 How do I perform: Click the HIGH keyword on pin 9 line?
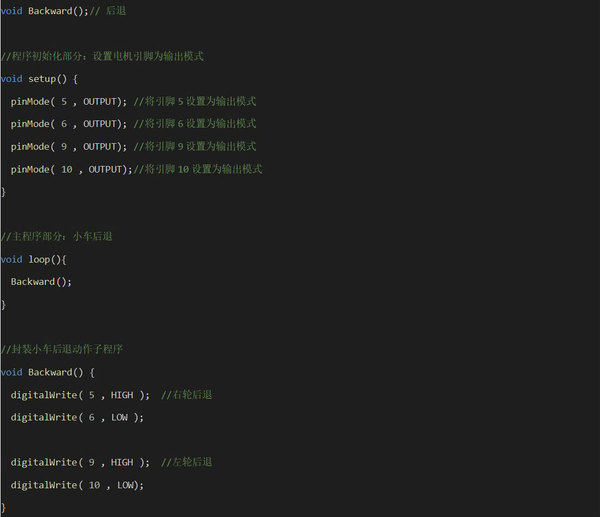coord(122,462)
